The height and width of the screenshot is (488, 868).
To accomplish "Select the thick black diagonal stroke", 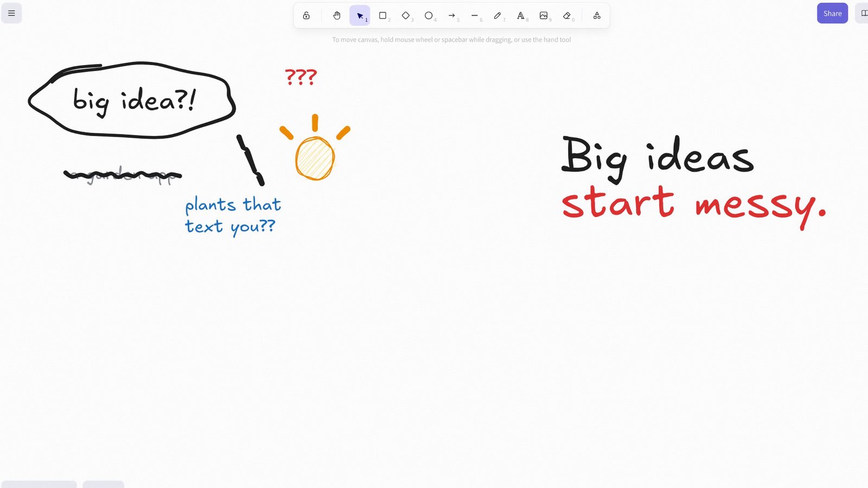I will [x=251, y=160].
